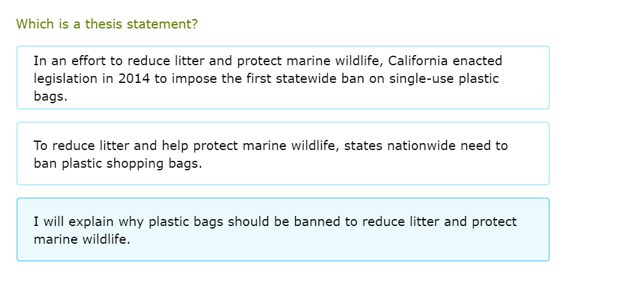Click the 'Which is a thesis statement?' question
This screenshot has height=283, width=644.
(107, 24)
